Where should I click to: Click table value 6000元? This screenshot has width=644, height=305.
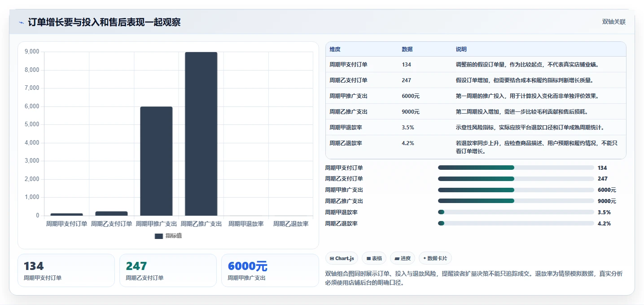tap(411, 96)
